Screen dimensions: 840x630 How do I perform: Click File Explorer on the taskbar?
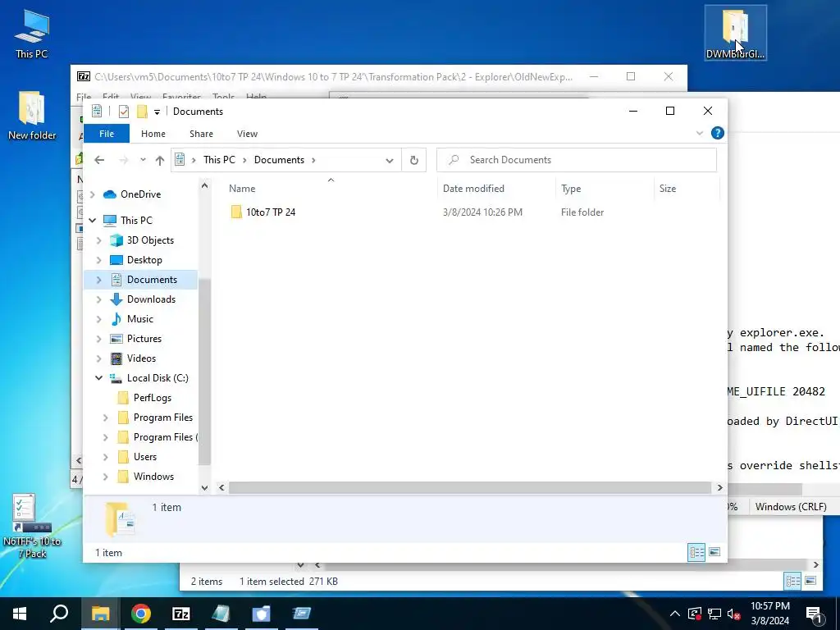tap(100, 614)
